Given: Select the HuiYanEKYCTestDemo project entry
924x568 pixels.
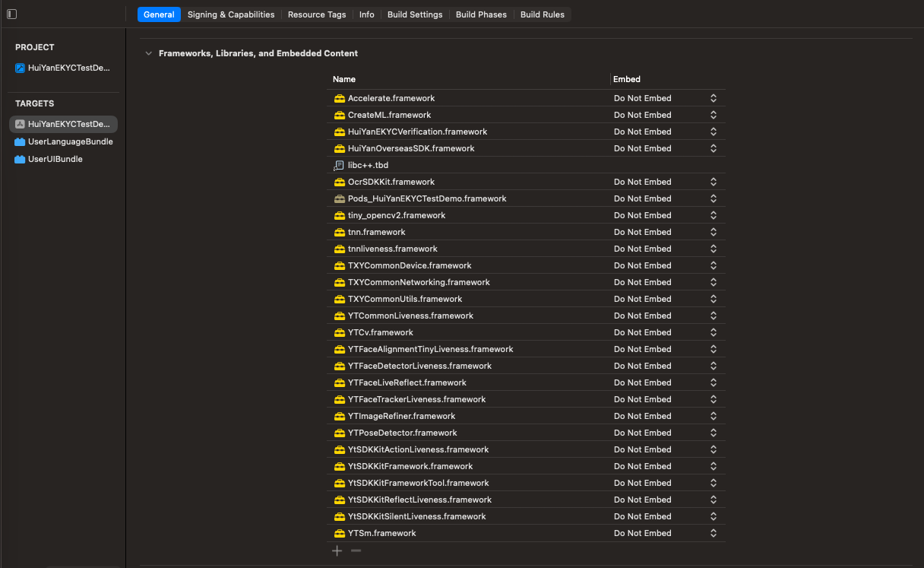Looking at the screenshot, I should (x=64, y=68).
